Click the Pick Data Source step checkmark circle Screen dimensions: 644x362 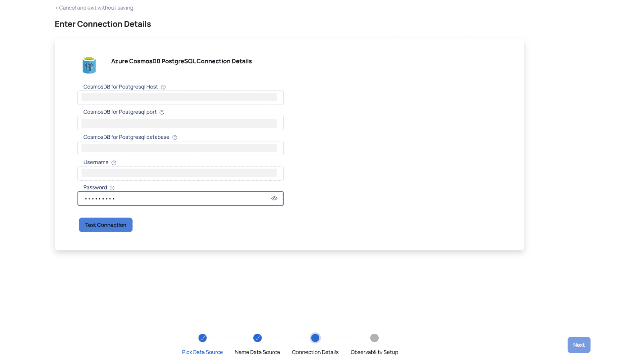tap(203, 338)
